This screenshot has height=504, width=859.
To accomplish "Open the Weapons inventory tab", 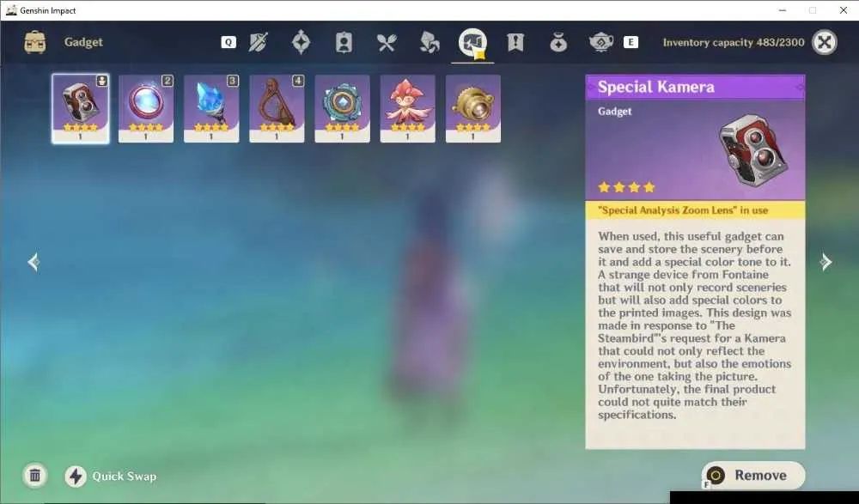I will (258, 42).
